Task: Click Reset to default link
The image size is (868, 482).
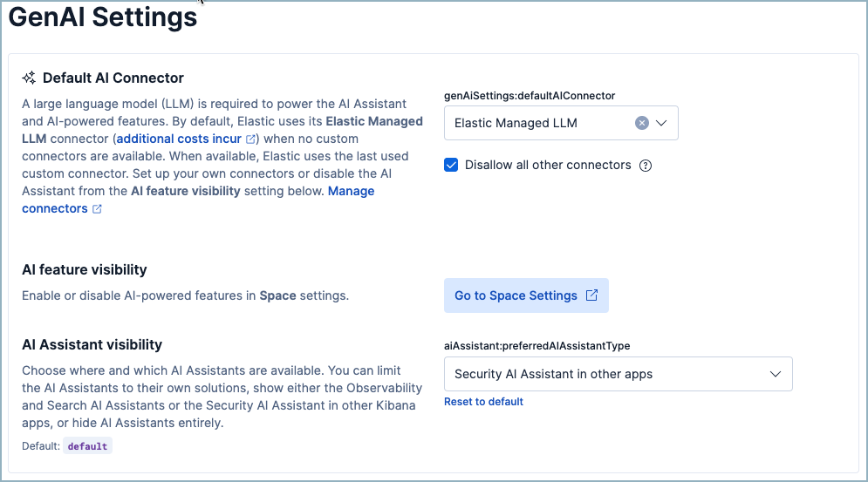Action: coord(483,402)
